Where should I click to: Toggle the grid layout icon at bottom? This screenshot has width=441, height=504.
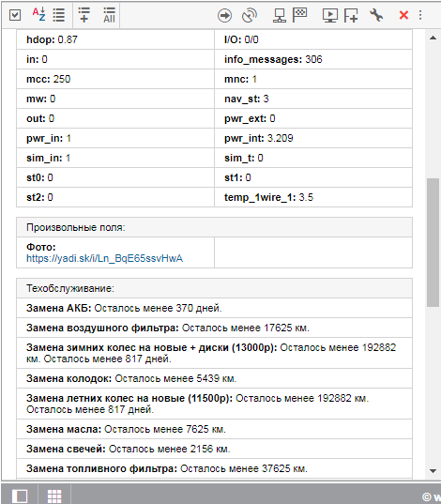click(54, 496)
